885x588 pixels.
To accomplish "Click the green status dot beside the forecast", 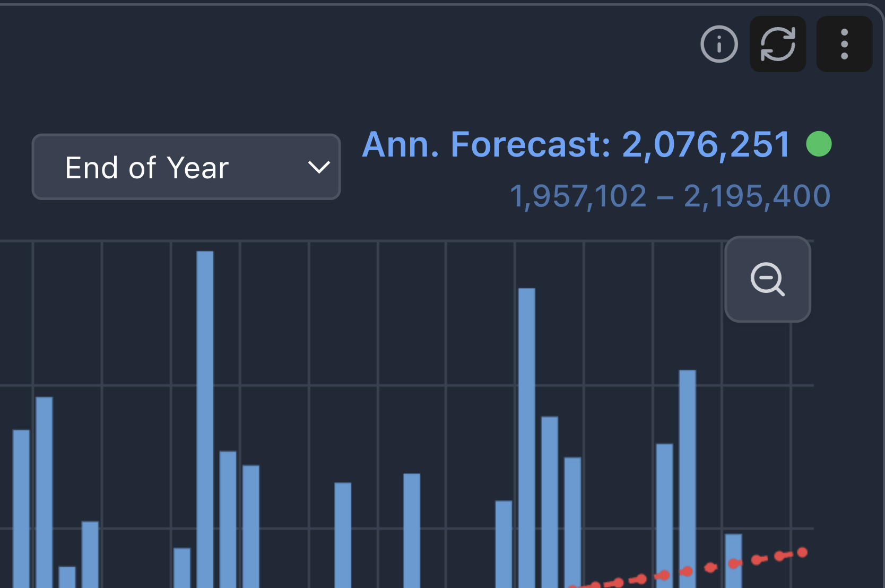I will [819, 144].
